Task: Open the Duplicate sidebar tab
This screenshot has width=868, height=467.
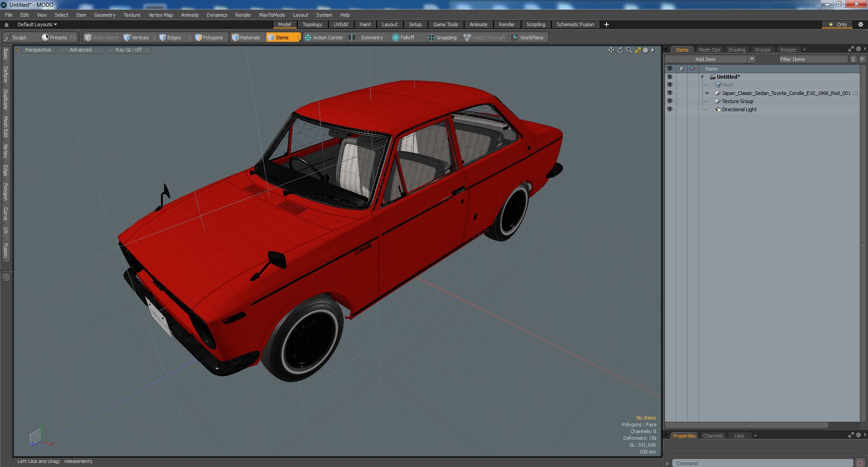Action: pyautogui.click(x=6, y=100)
